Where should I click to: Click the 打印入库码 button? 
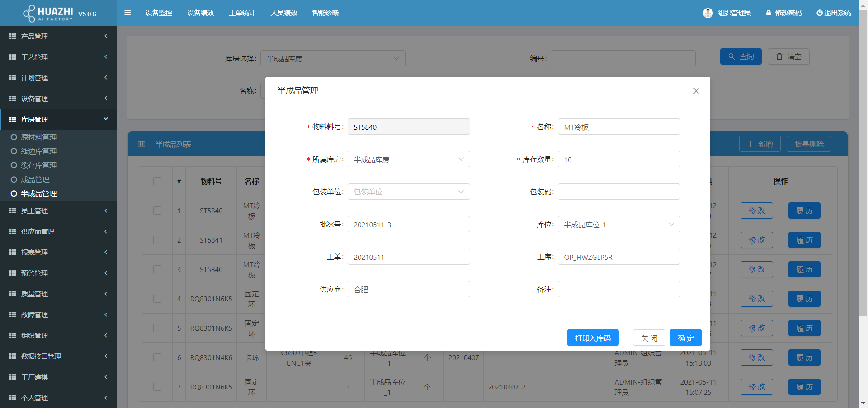[x=593, y=338]
